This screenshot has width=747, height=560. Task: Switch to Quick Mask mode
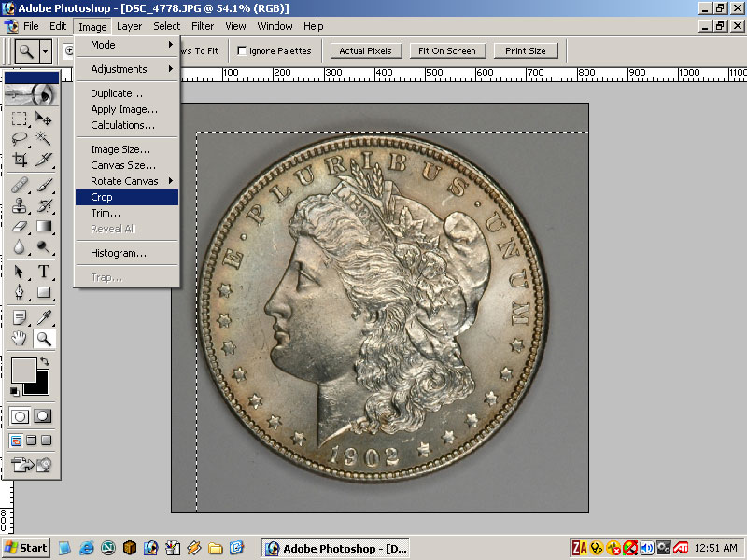43,416
